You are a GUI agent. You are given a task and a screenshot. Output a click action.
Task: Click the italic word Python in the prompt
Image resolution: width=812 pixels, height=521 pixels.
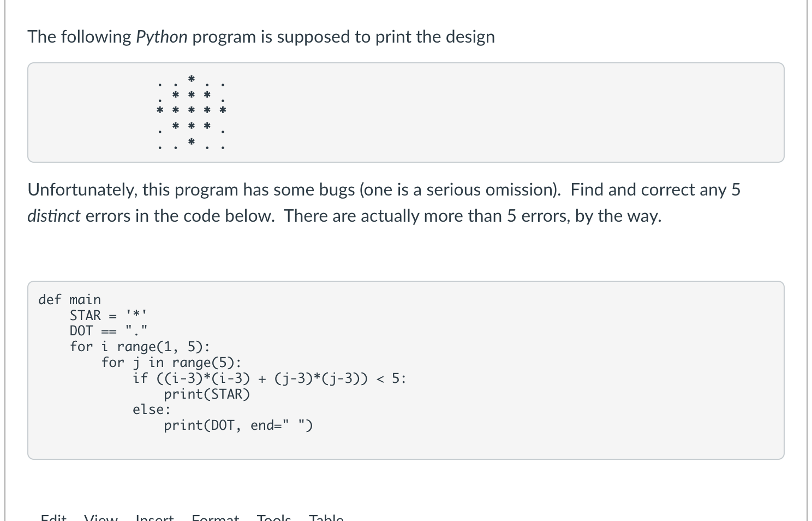(x=162, y=37)
